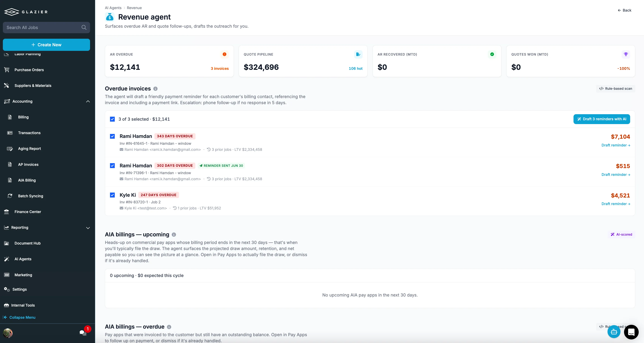Click Draft 3 reminders with AI button
This screenshot has width=644, height=343.
point(601,119)
